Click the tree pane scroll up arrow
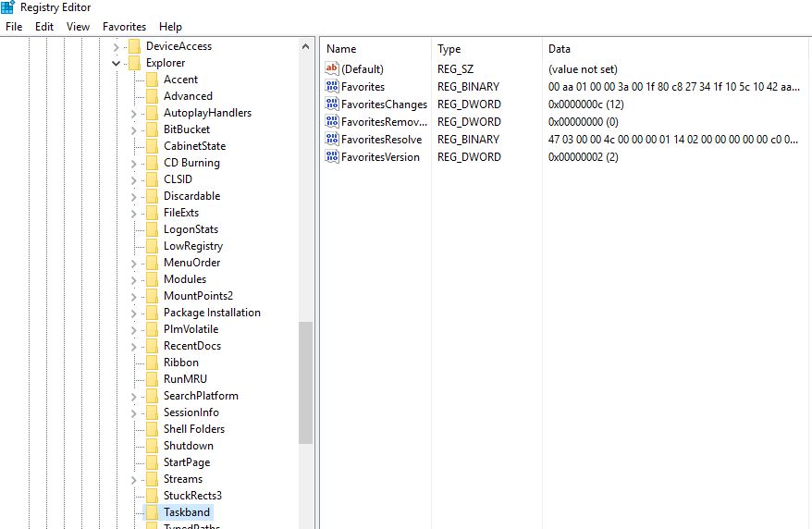812x529 pixels. pyautogui.click(x=306, y=46)
